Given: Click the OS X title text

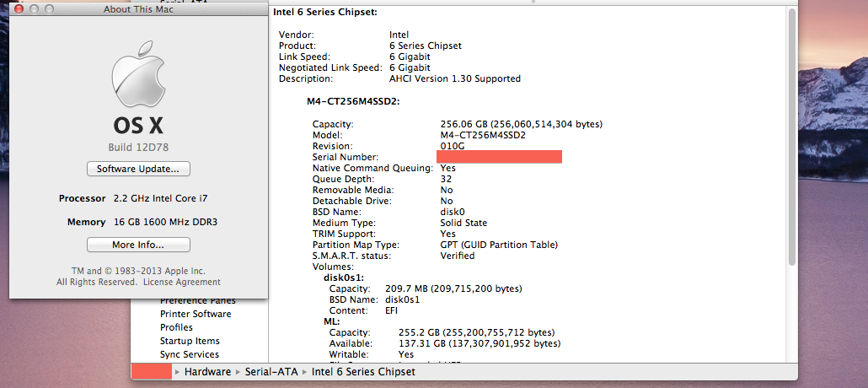Looking at the screenshot, I should pos(138,126).
